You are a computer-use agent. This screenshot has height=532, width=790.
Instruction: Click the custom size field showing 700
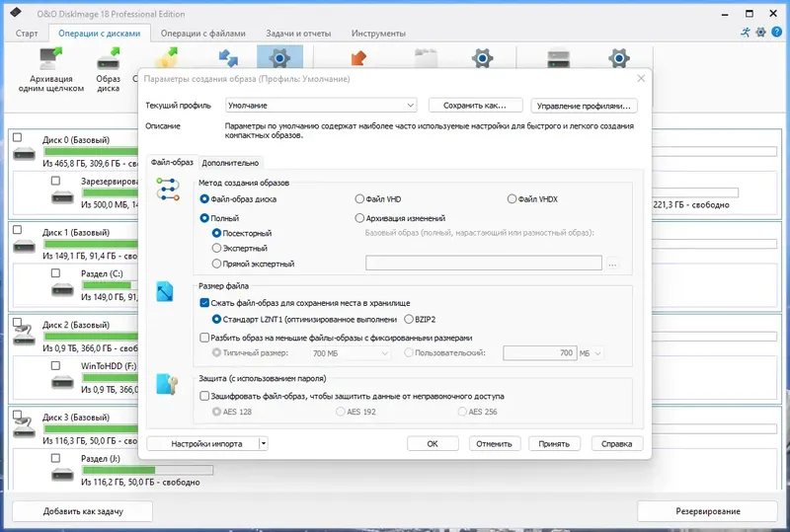click(x=539, y=353)
